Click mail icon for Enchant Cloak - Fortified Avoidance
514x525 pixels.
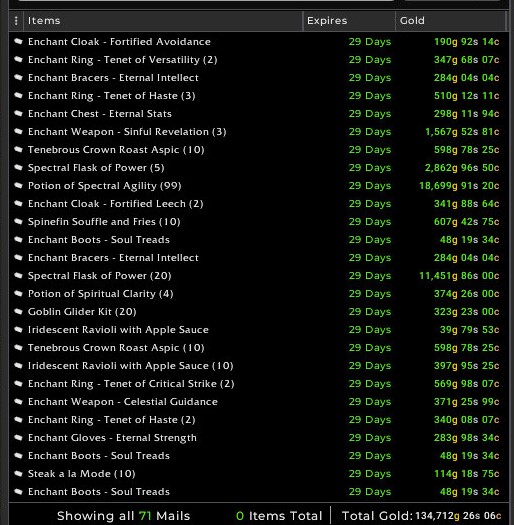coord(18,42)
